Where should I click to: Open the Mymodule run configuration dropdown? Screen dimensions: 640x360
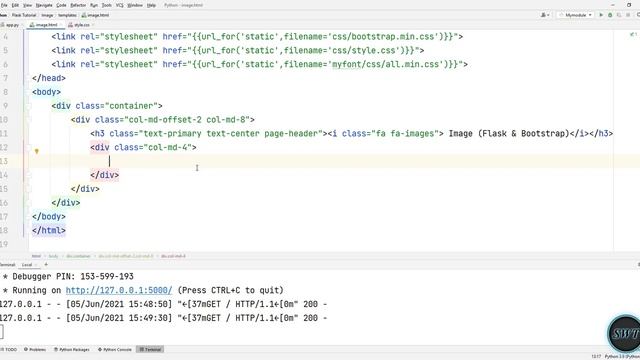(576, 15)
